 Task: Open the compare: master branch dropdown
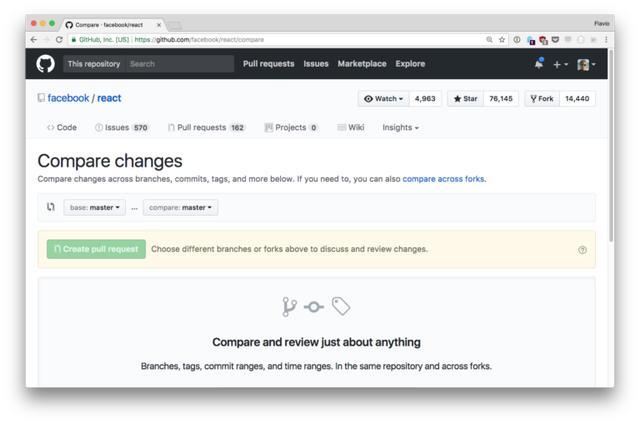180,207
